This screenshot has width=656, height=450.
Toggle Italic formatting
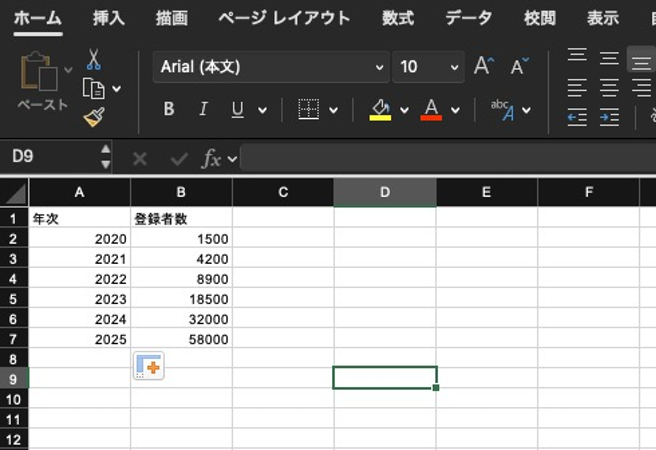tap(203, 109)
